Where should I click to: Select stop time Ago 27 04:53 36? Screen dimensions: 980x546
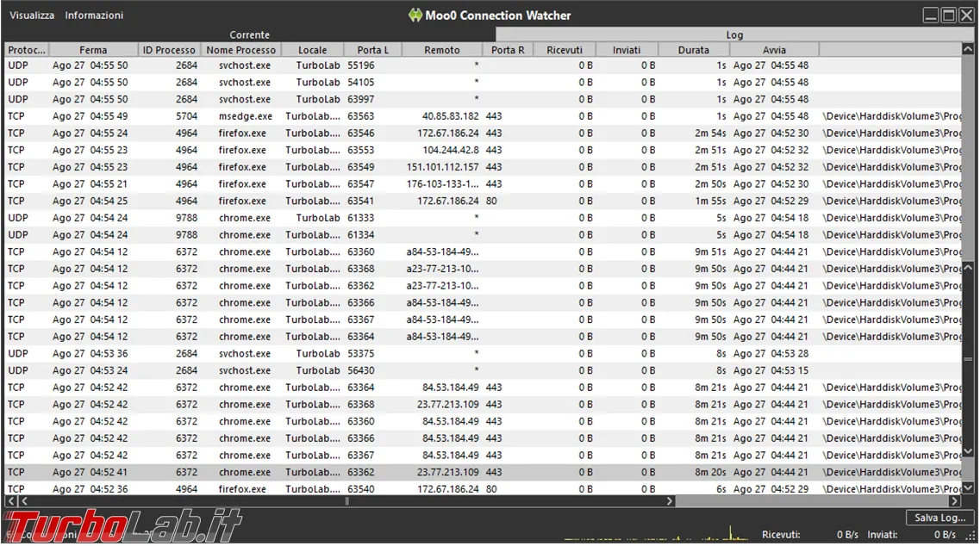(90, 353)
